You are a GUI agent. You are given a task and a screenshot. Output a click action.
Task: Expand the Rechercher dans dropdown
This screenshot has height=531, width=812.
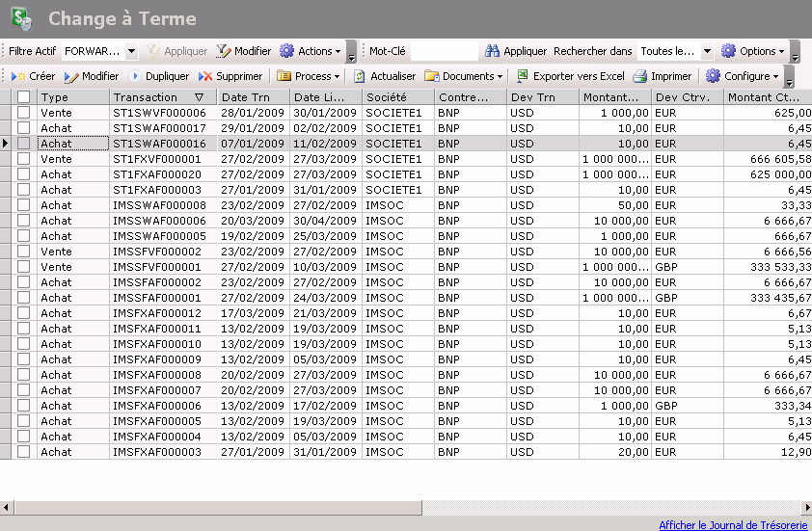pyautogui.click(x=707, y=51)
